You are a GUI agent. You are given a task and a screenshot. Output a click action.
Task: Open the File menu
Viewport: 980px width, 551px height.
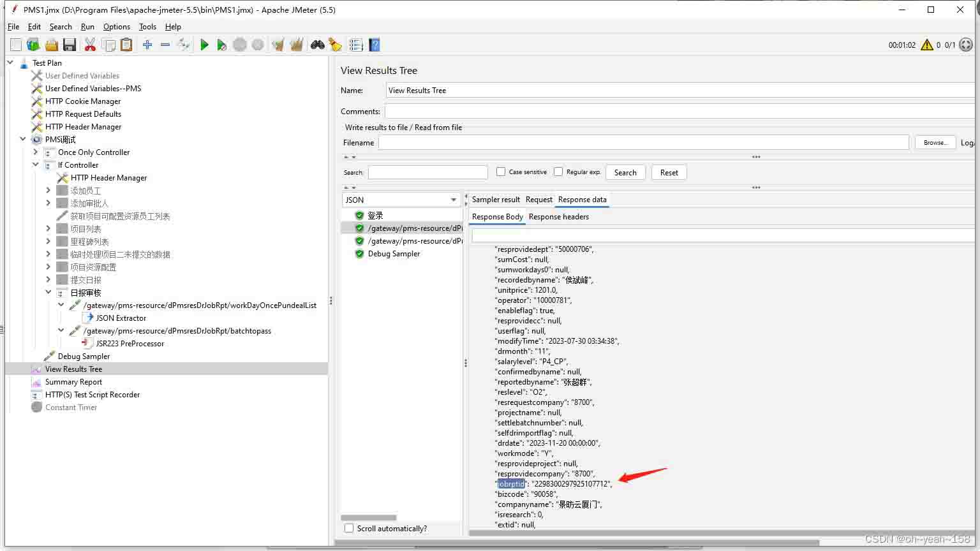[x=13, y=27]
